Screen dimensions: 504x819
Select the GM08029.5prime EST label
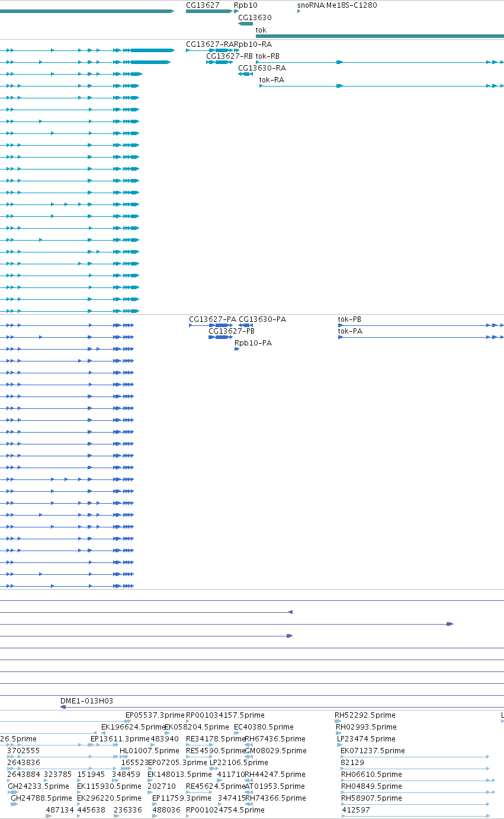[x=275, y=750]
